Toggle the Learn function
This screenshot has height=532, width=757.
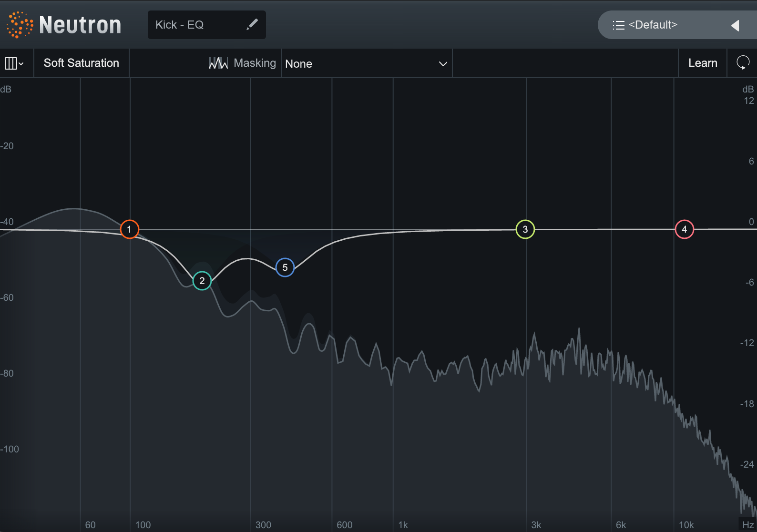[702, 63]
